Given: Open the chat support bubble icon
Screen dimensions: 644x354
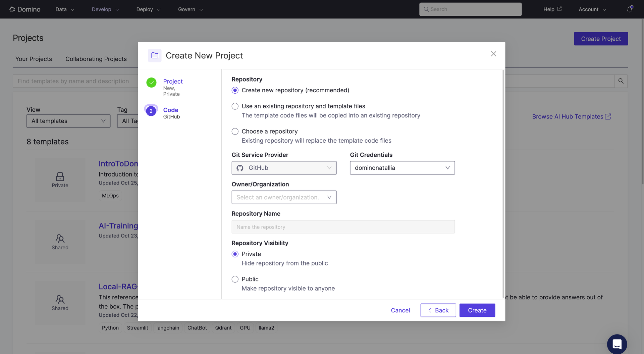Looking at the screenshot, I should coord(617,344).
